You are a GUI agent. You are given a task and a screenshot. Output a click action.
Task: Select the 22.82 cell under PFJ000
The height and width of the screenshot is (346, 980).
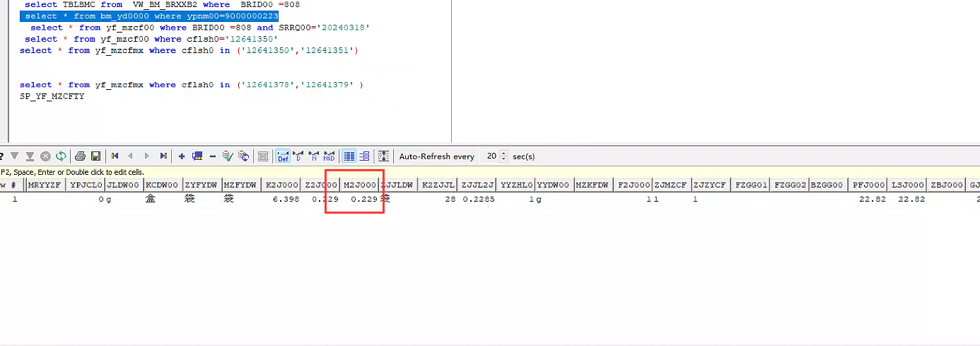point(868,200)
